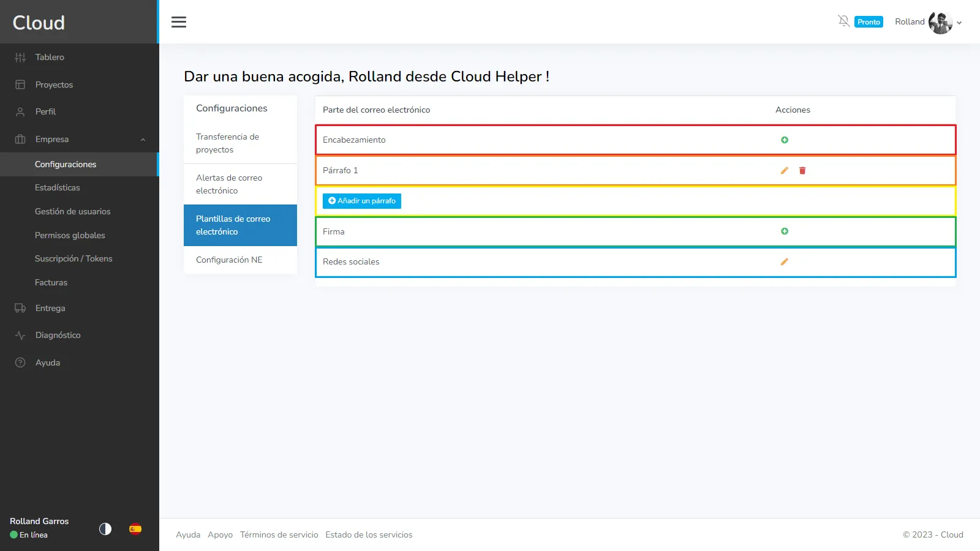Select the Spanish flag language icon
The width and height of the screenshot is (980, 551).
pyautogui.click(x=135, y=529)
